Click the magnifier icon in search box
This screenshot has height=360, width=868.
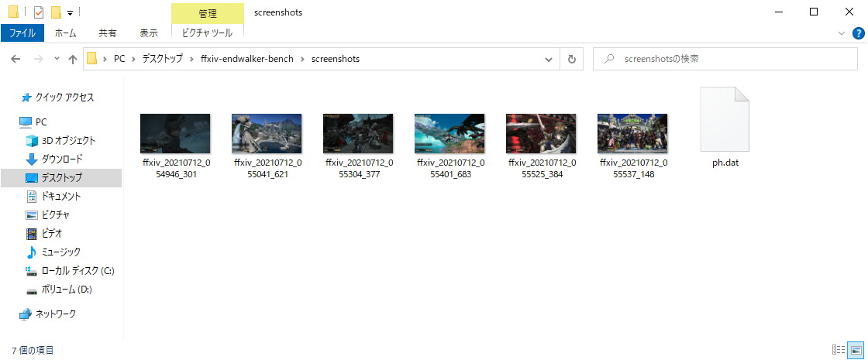point(609,59)
